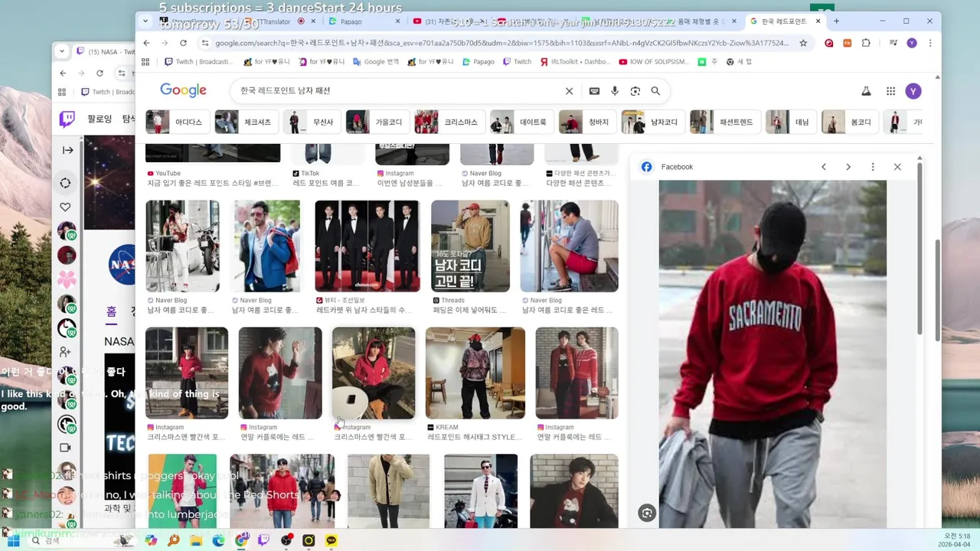Click the Chrome address bar URL
This screenshot has height=551, width=980.
[501, 43]
